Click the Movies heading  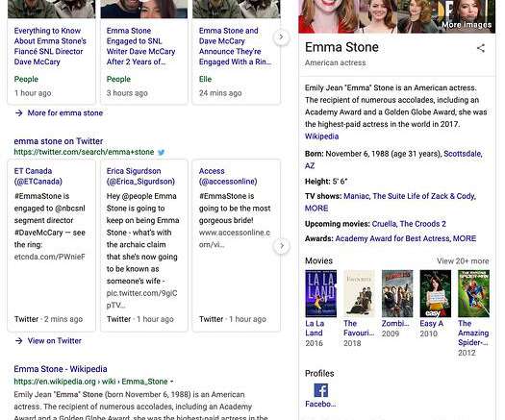click(318, 260)
